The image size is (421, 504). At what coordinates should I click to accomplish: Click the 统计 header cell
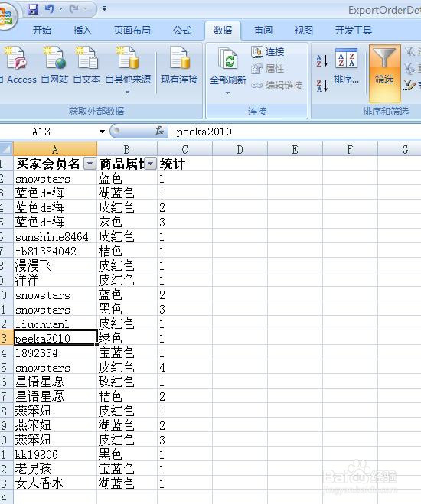click(184, 164)
